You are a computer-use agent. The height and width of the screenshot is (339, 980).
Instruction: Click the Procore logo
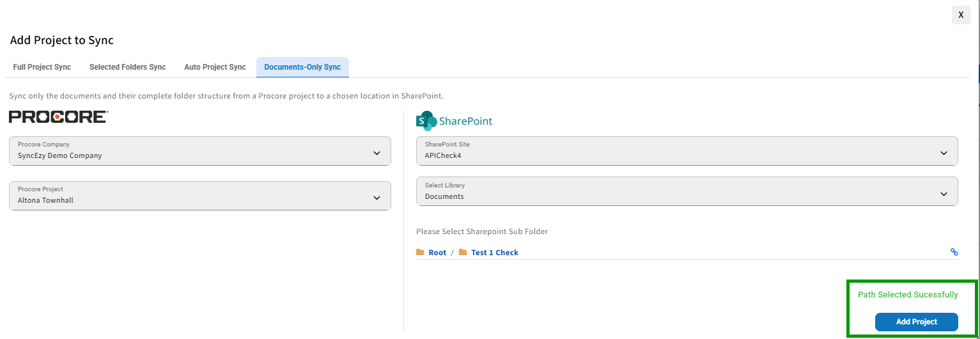pyautogui.click(x=59, y=117)
